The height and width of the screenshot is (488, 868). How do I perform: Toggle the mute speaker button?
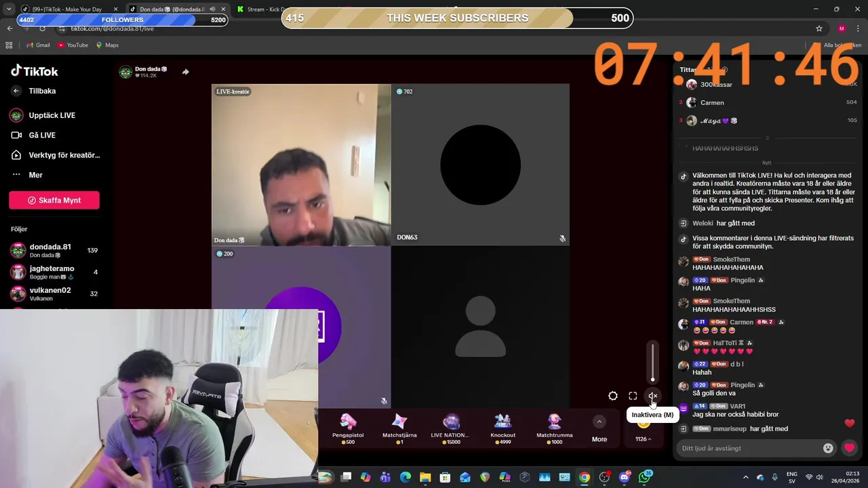point(652,396)
